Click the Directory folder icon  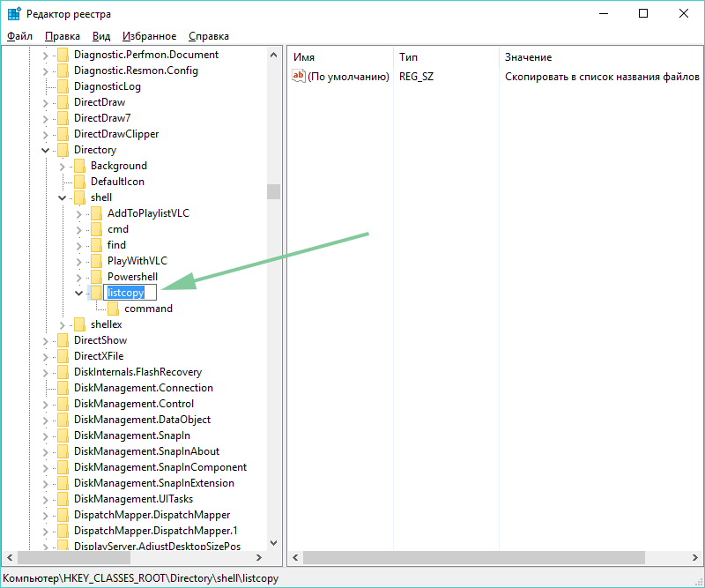[63, 150]
